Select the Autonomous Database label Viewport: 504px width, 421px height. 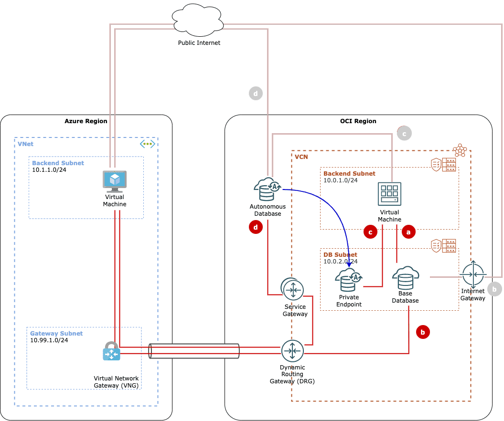[x=268, y=210]
